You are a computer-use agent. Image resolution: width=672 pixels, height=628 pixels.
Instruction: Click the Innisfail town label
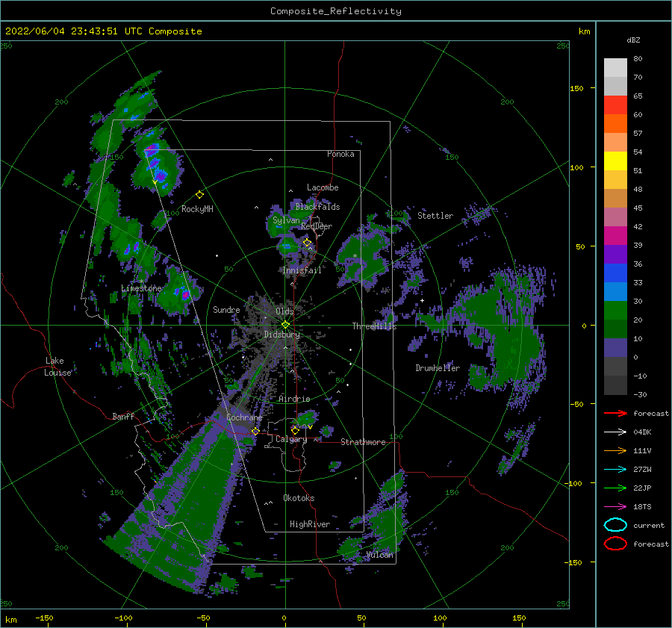pyautogui.click(x=302, y=270)
